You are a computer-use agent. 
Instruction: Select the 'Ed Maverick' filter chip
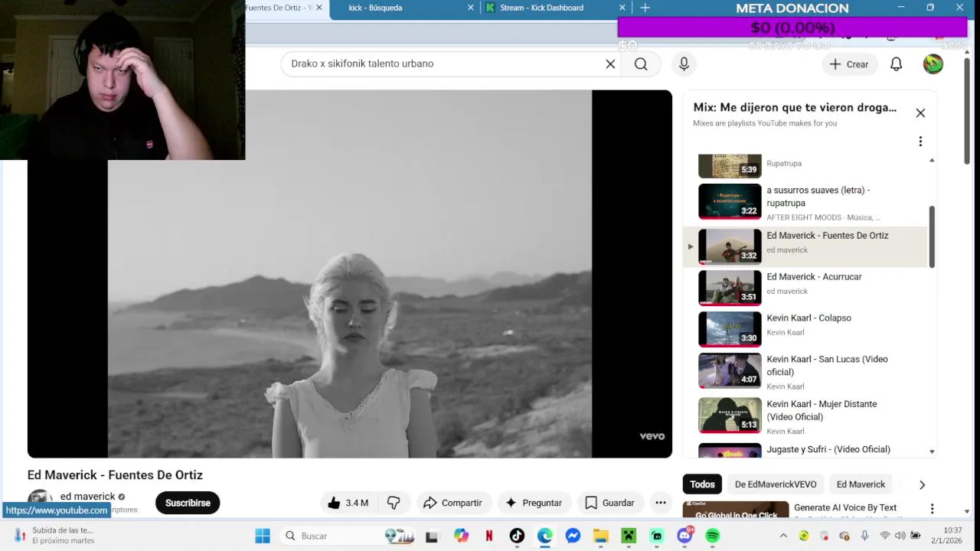861,484
